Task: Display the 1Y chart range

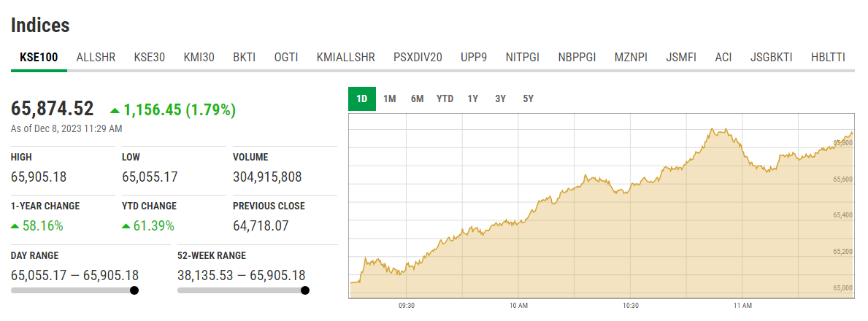Action: click(473, 98)
